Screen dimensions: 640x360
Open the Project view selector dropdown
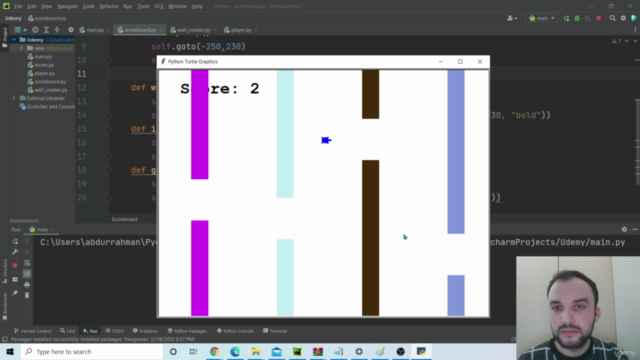click(20, 30)
